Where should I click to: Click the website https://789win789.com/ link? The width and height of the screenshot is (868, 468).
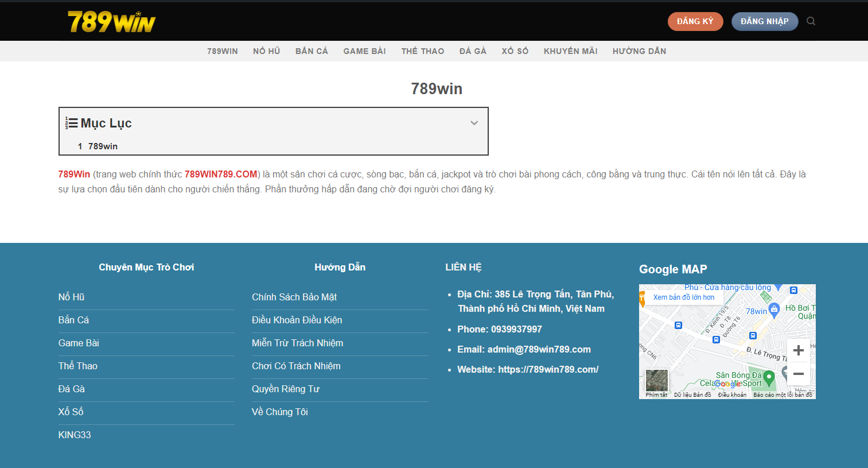(x=548, y=369)
